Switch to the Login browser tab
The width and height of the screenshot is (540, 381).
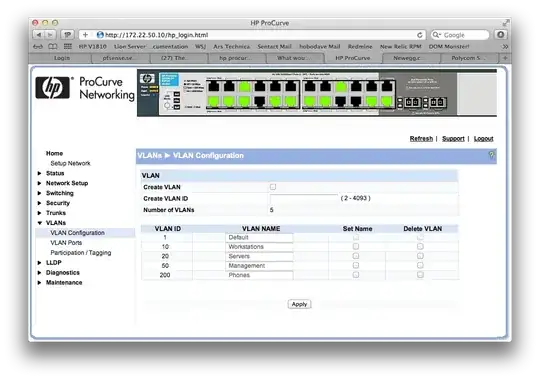click(62, 58)
